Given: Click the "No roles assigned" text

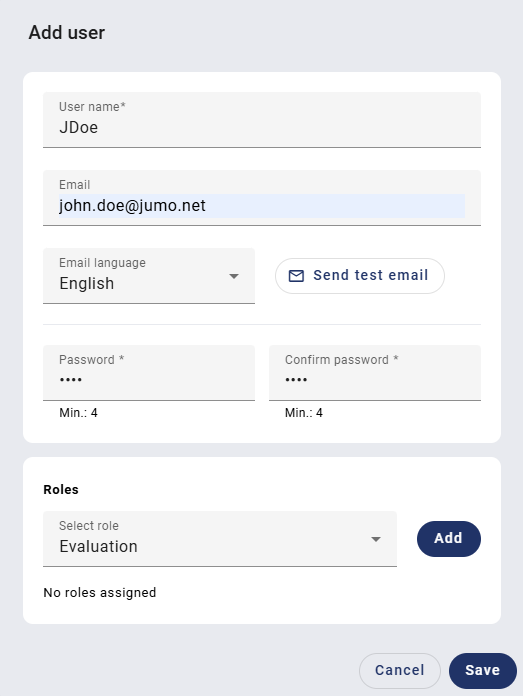Looking at the screenshot, I should click(100, 593).
